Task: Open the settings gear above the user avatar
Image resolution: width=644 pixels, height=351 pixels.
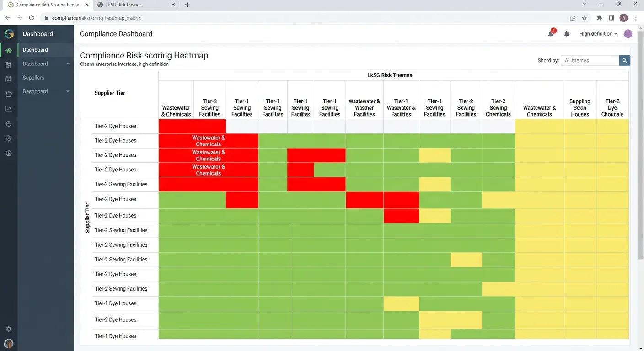Action: point(9,329)
